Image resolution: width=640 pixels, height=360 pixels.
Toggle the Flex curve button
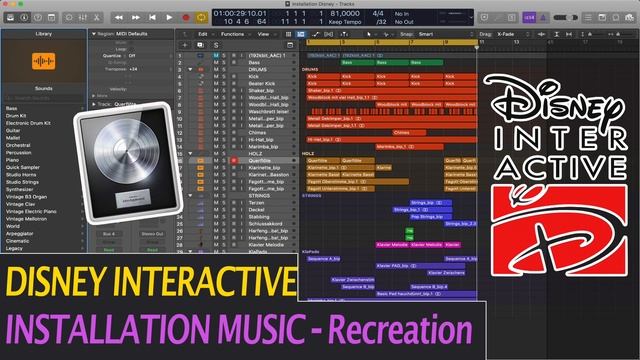315,34
